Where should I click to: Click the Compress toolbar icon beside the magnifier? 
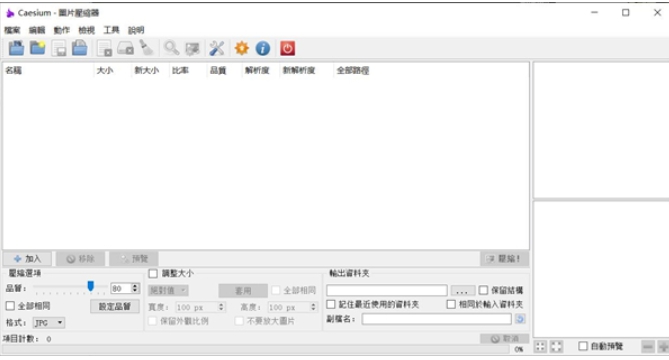tap(192, 48)
